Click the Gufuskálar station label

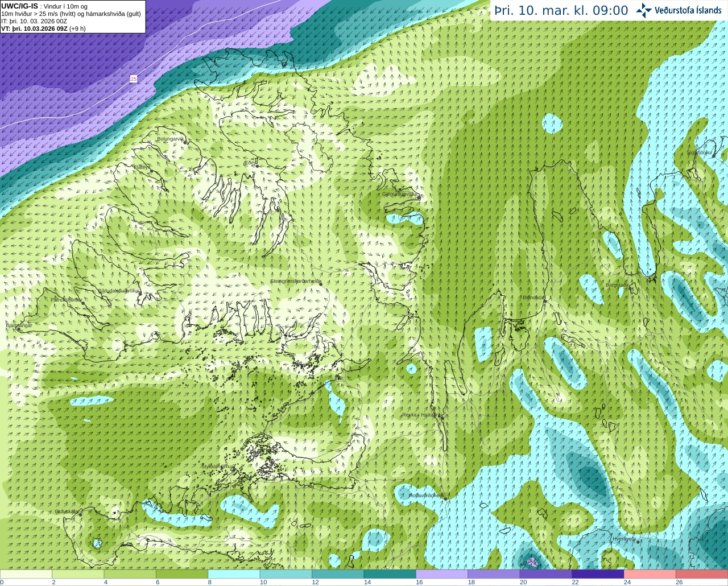coord(67,511)
